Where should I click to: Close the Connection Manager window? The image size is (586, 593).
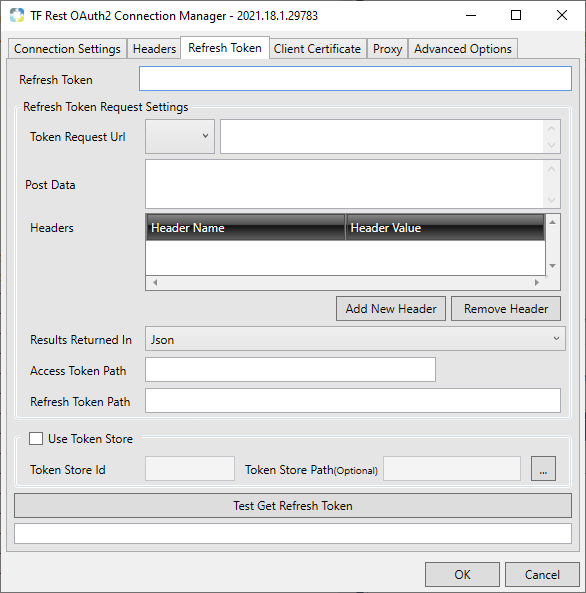tap(562, 16)
